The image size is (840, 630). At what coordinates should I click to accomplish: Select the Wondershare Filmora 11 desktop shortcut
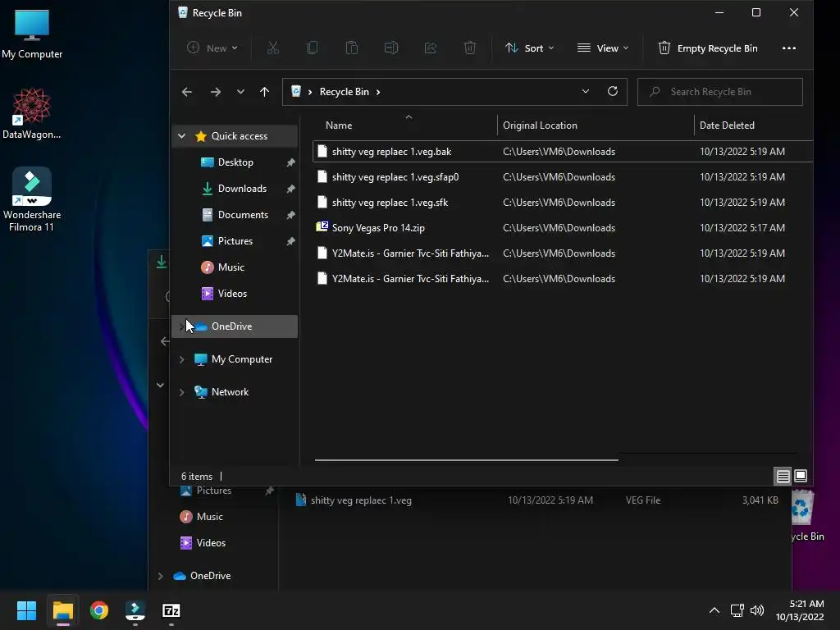tap(32, 199)
